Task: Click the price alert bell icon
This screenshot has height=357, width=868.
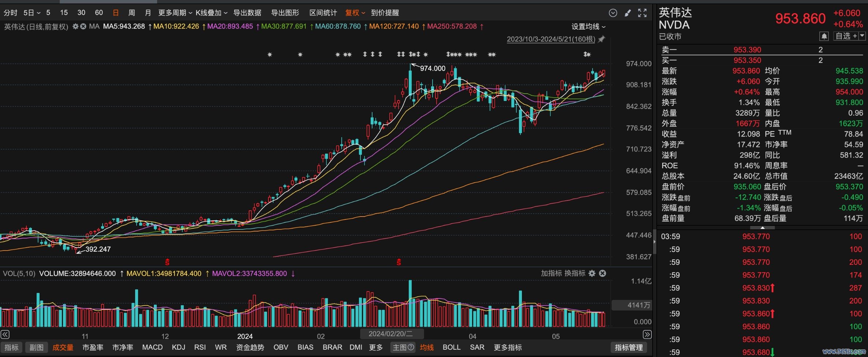Action: tap(824, 36)
